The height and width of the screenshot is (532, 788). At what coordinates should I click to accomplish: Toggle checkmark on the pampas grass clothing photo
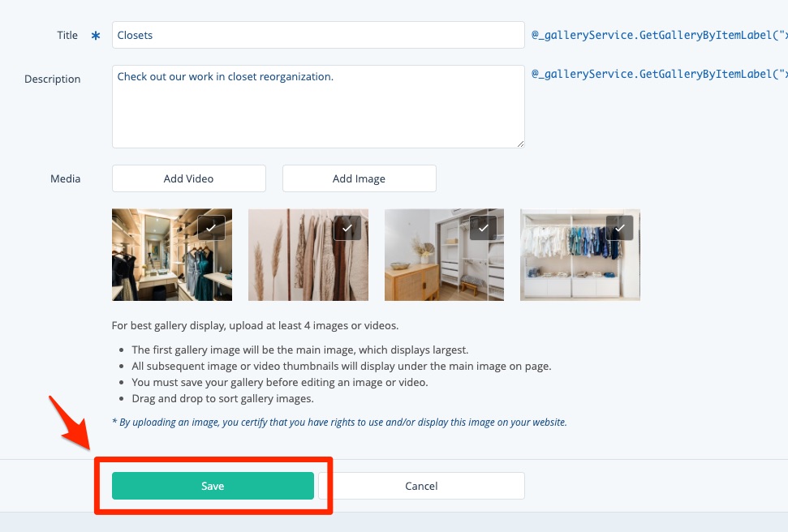tap(347, 229)
